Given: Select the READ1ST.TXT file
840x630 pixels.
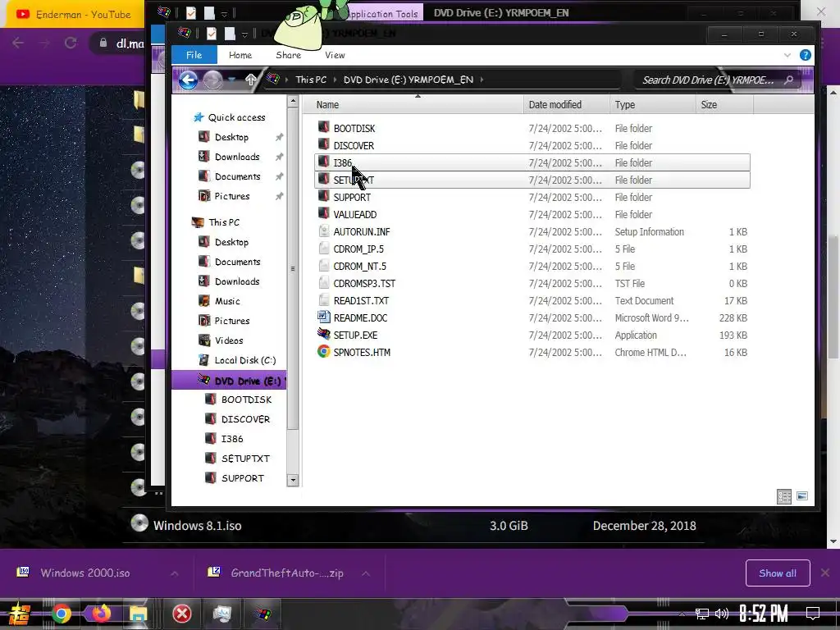Looking at the screenshot, I should click(x=361, y=300).
